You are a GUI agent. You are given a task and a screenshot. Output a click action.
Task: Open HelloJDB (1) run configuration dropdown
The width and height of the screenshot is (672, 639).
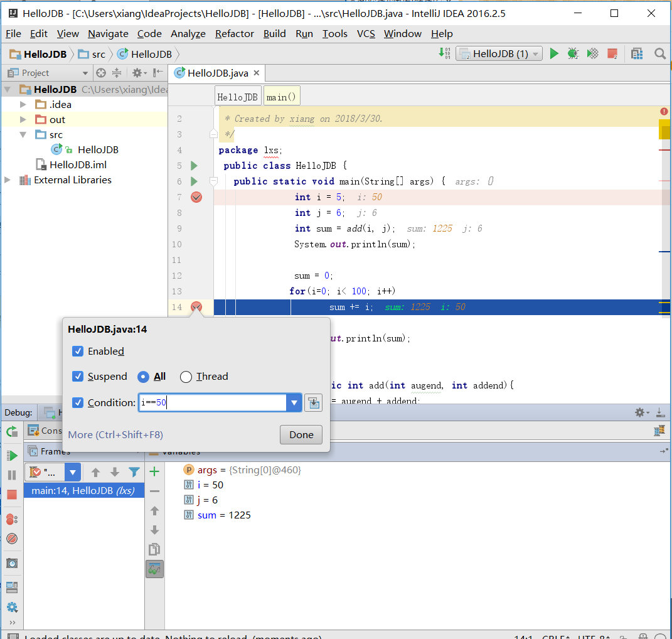(x=499, y=53)
